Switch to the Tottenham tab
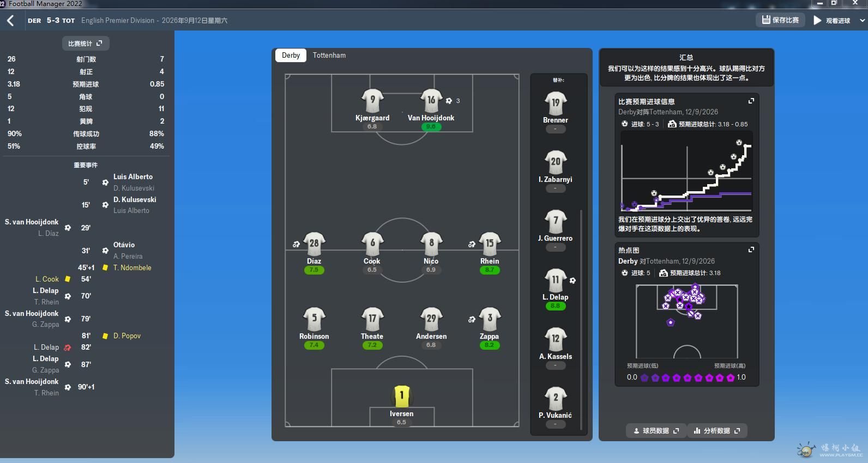 [x=329, y=56]
